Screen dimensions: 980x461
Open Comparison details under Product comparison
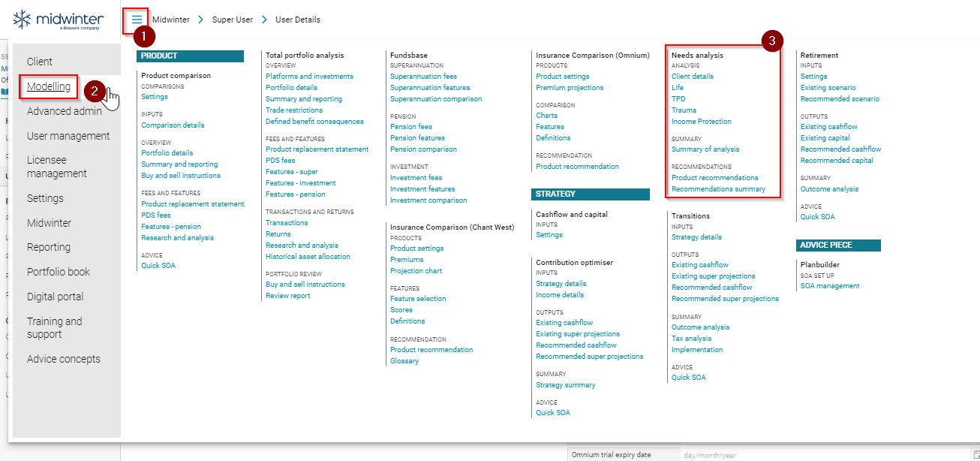pos(173,125)
